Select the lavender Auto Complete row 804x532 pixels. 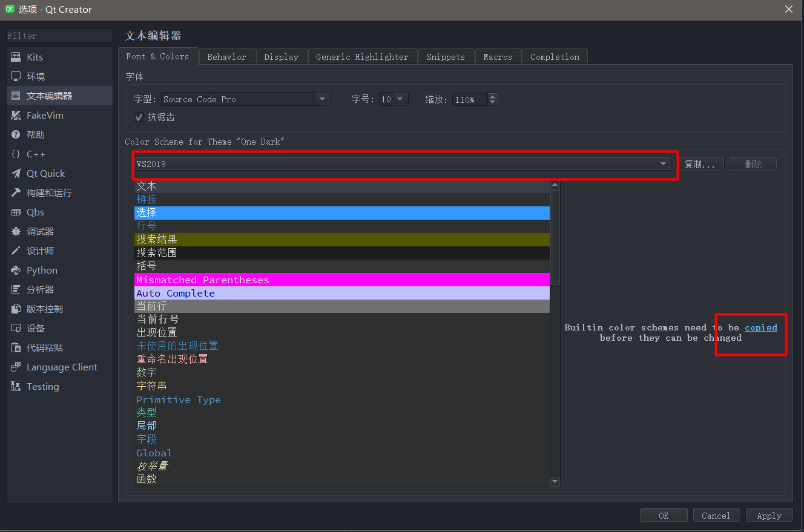(342, 293)
